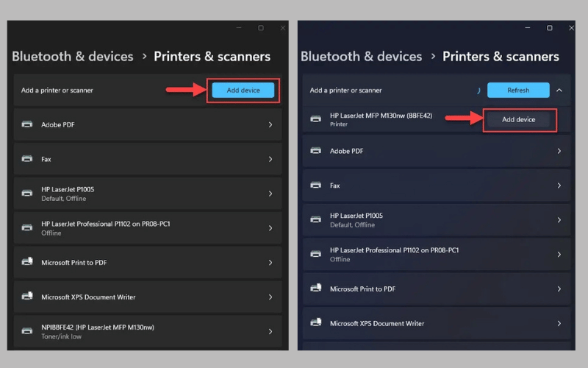Select Adobe PDF label in right window

tap(346, 151)
